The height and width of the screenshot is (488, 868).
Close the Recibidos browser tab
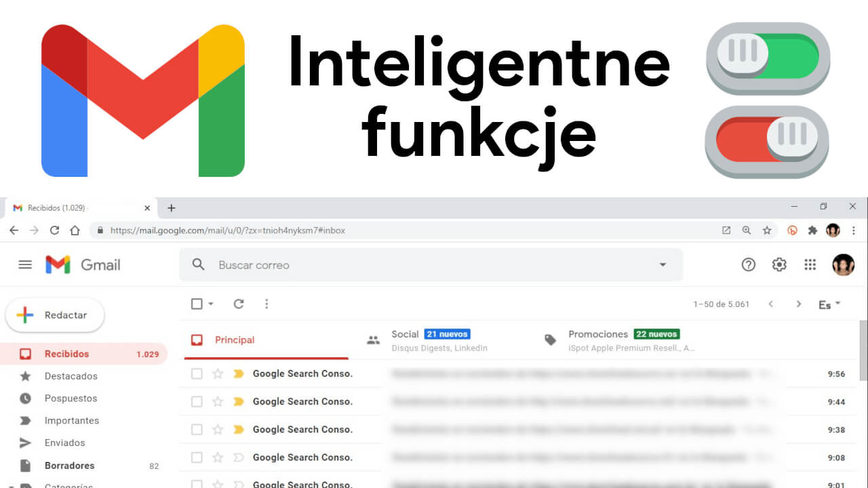pyautogui.click(x=147, y=208)
